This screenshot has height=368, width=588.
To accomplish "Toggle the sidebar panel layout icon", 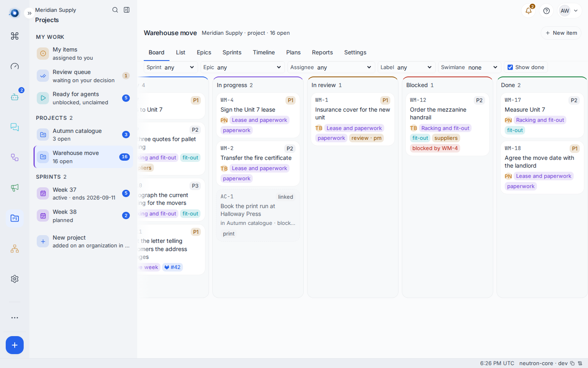I will tap(127, 10).
